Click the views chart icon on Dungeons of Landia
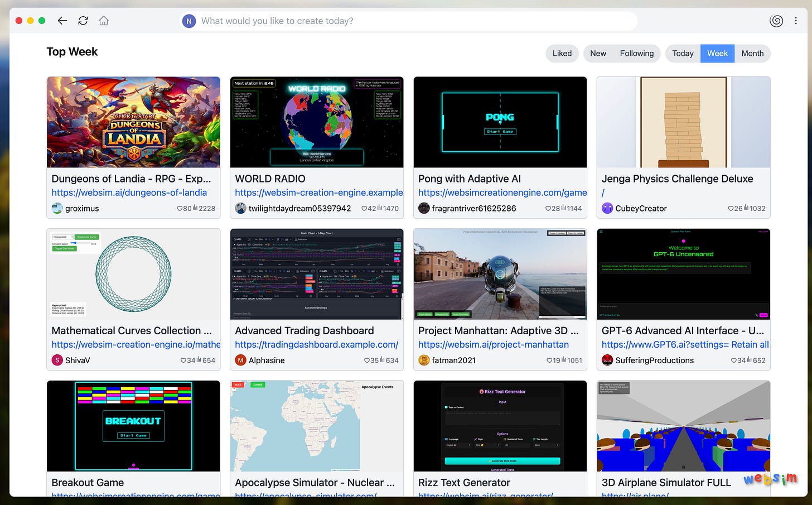 coord(195,208)
